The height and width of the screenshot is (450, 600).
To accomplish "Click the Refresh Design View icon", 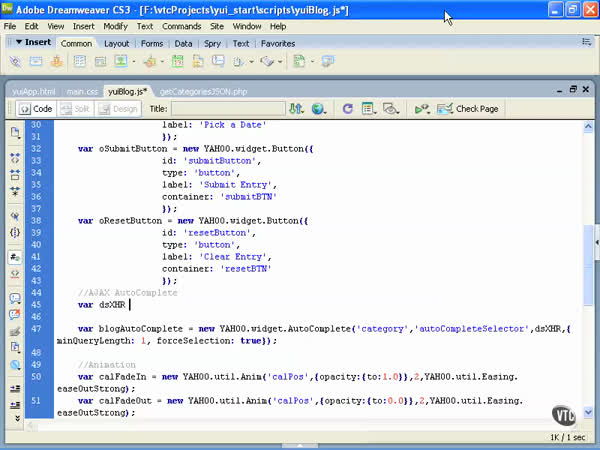I will (x=347, y=108).
